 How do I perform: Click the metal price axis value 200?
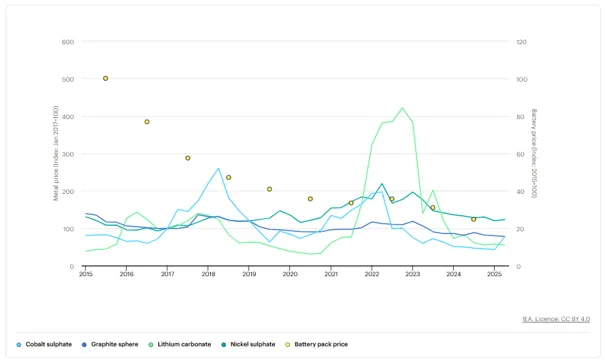click(68, 191)
